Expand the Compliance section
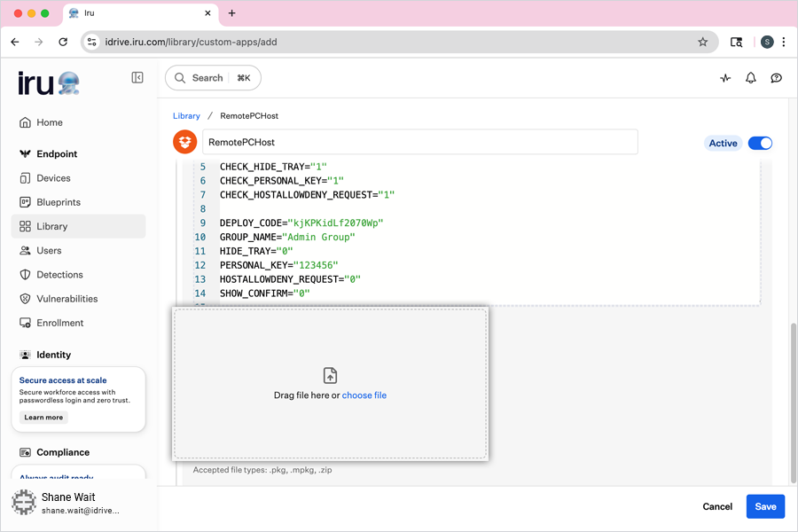 coord(62,452)
